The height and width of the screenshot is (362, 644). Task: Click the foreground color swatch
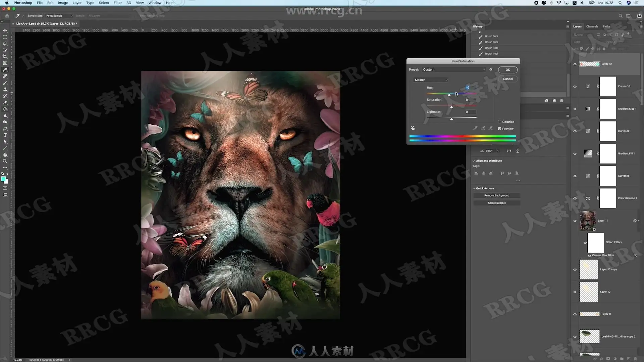[3, 179]
